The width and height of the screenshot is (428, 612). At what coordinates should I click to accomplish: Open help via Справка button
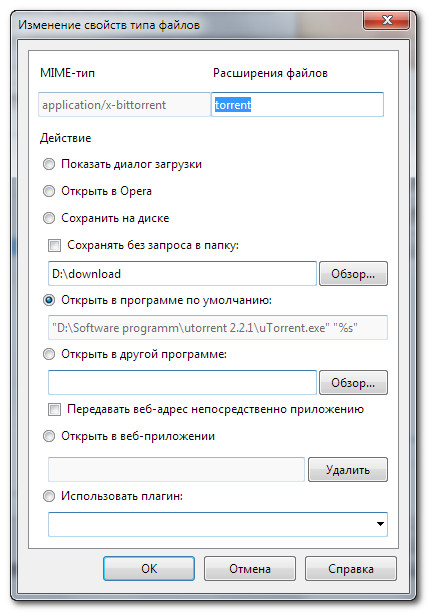(x=351, y=569)
